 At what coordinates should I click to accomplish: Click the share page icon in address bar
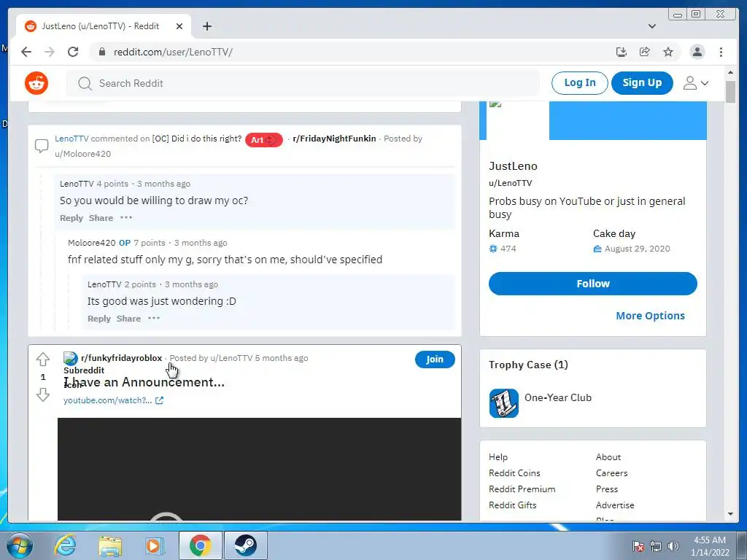pos(645,52)
